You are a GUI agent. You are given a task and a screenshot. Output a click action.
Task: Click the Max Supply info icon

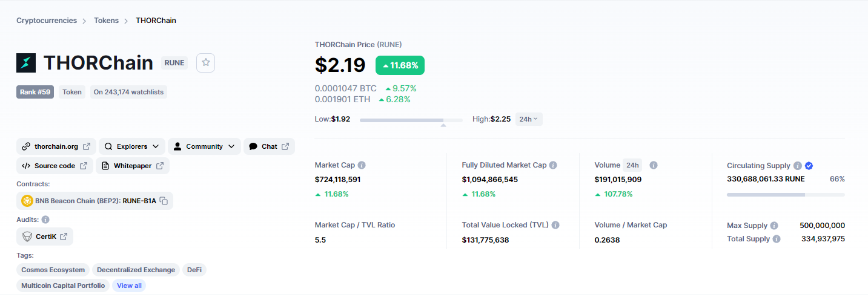(774, 226)
